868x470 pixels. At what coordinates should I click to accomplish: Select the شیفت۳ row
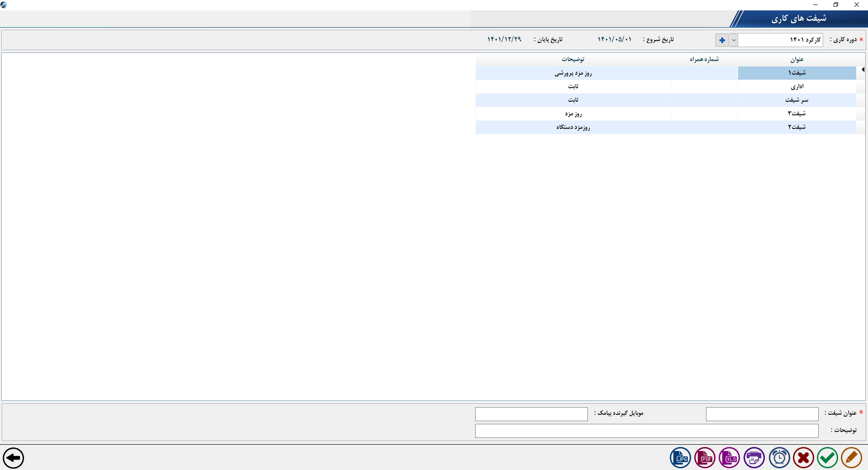796,114
